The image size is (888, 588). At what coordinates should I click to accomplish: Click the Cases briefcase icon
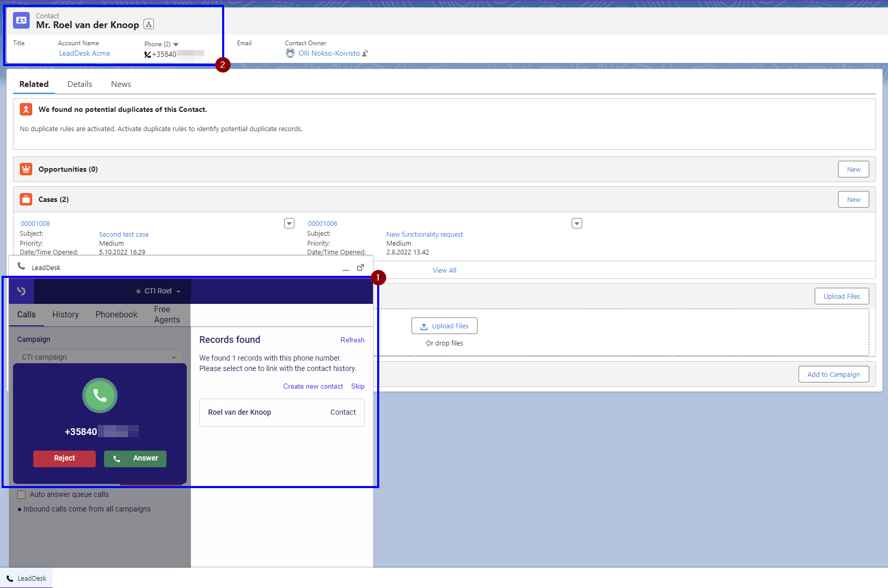coord(26,199)
